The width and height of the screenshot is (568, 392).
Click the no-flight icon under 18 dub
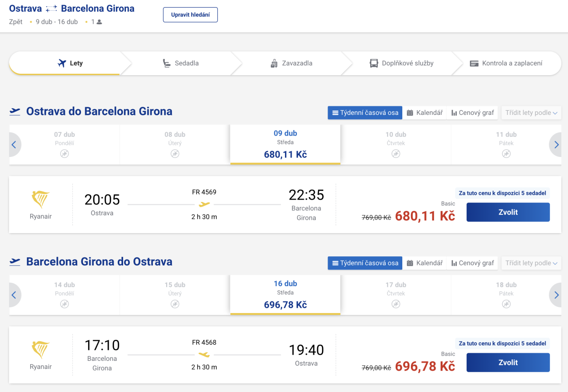pyautogui.click(x=506, y=304)
